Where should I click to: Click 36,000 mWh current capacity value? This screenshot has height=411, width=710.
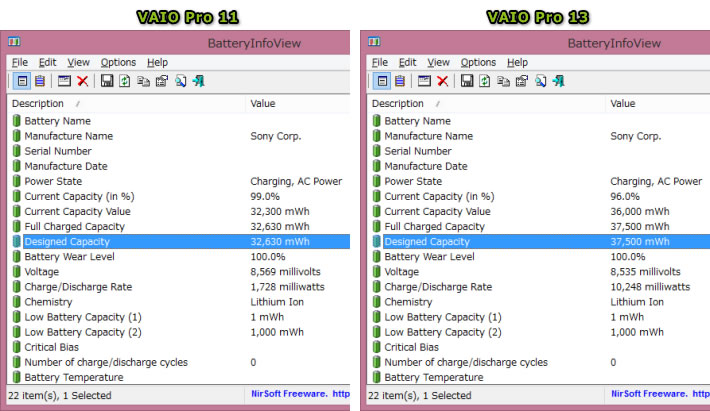(640, 211)
